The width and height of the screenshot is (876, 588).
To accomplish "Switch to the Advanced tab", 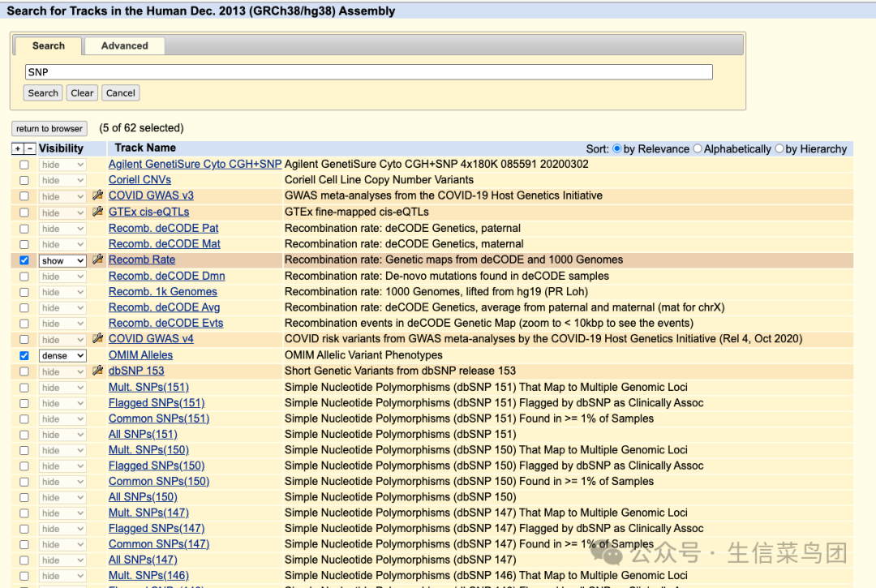I will 125,45.
